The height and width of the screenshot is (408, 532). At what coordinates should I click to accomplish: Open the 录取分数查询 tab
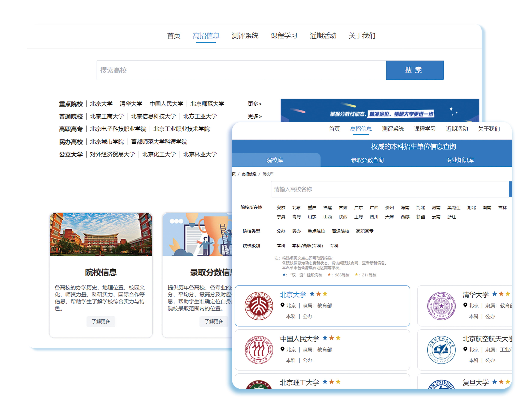[x=367, y=160]
